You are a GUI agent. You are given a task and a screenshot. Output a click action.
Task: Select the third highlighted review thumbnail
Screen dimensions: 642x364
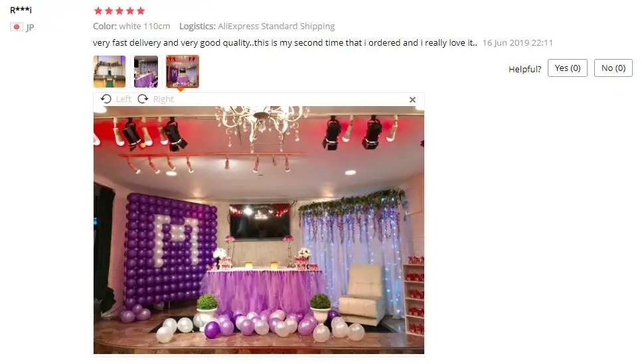(x=182, y=72)
